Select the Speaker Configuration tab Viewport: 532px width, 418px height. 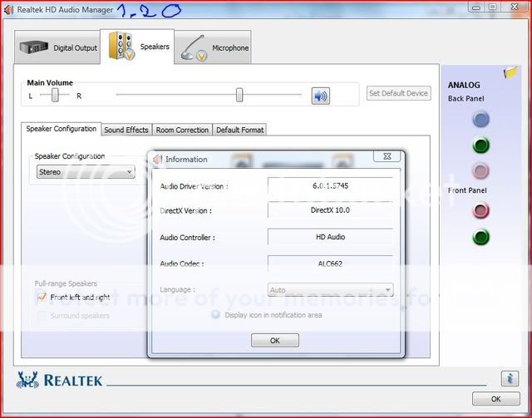pos(61,129)
